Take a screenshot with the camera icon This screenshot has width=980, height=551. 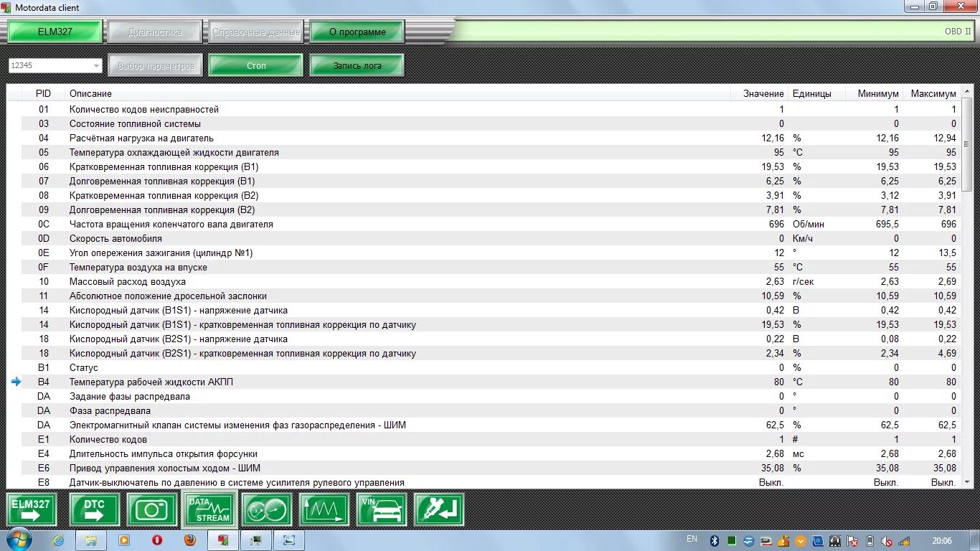pyautogui.click(x=152, y=510)
